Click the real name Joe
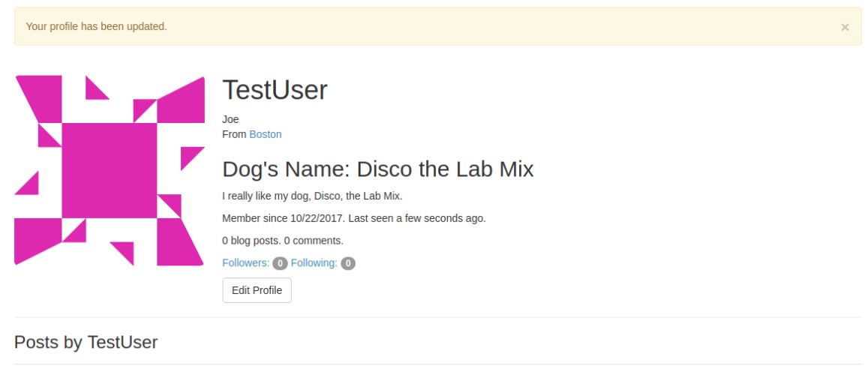 click(230, 119)
